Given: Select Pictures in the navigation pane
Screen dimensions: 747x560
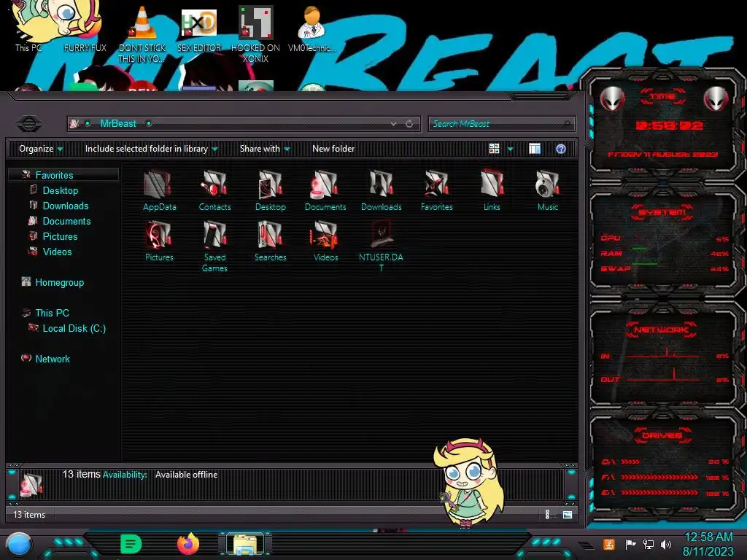Looking at the screenshot, I should pos(60,236).
